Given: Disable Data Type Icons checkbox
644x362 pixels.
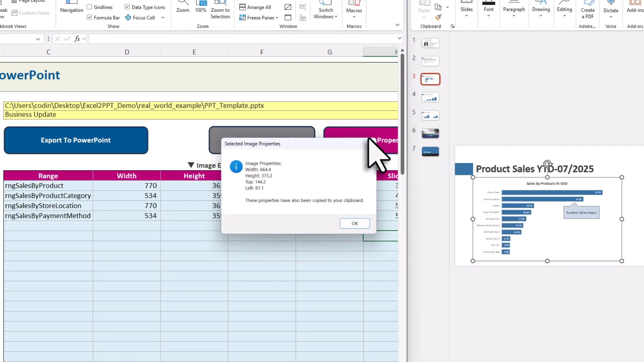Looking at the screenshot, I should [x=127, y=6].
